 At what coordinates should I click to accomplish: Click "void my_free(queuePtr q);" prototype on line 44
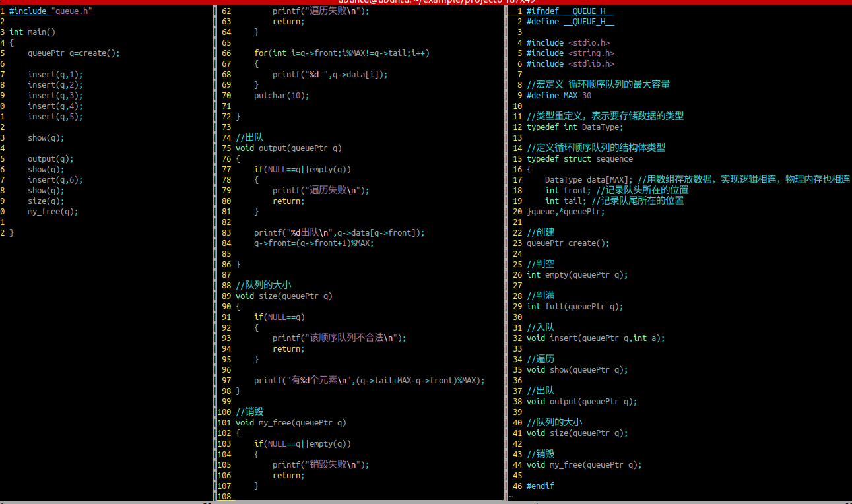(584, 465)
